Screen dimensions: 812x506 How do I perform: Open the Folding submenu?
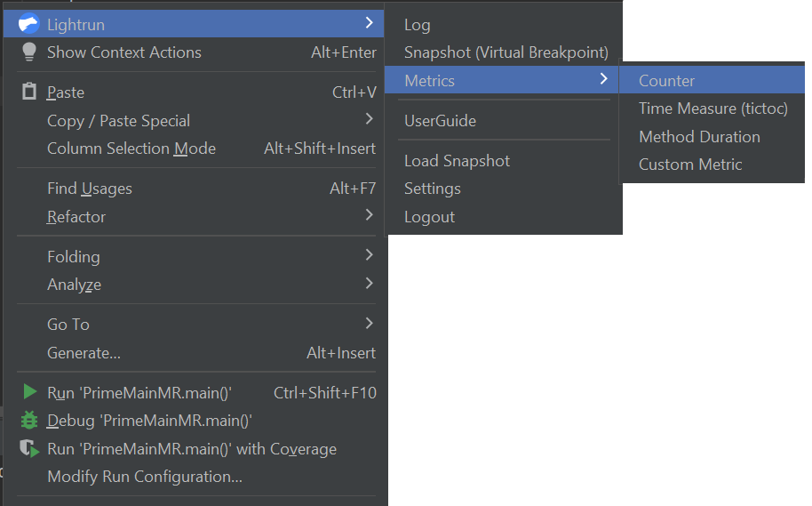tap(74, 257)
